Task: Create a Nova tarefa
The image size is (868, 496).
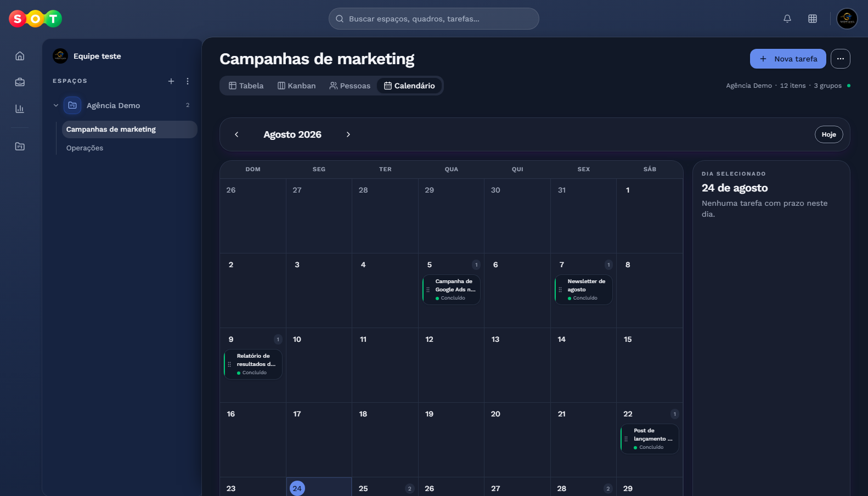Action: 788,59
